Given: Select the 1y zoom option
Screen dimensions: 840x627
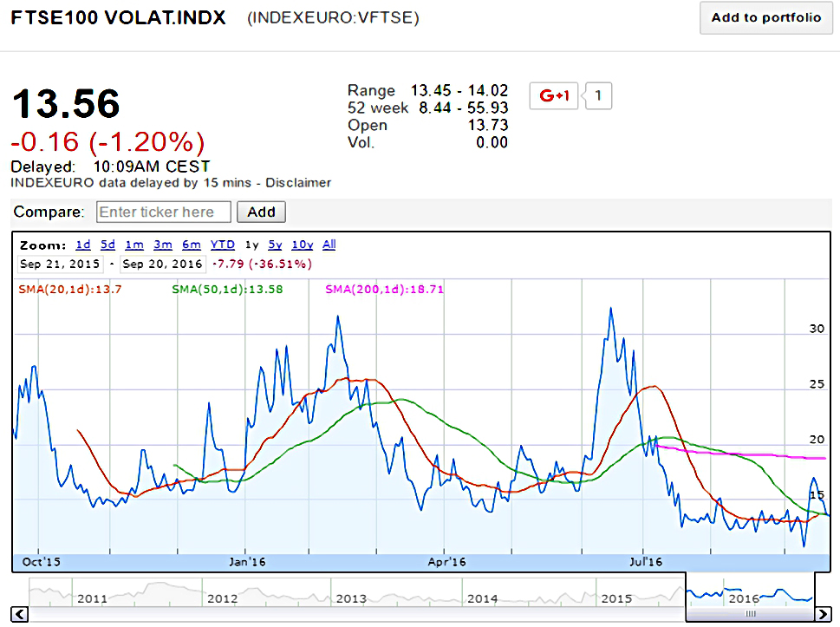Looking at the screenshot, I should (251, 245).
